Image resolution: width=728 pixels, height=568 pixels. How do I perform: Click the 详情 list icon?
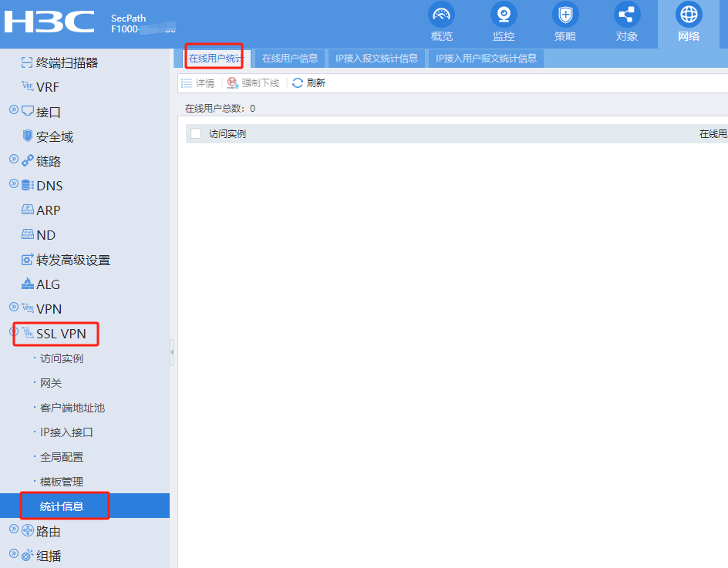(187, 83)
